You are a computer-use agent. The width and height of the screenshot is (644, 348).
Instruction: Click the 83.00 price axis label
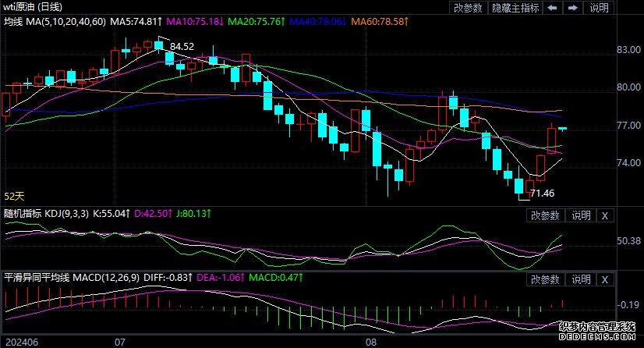click(629, 50)
